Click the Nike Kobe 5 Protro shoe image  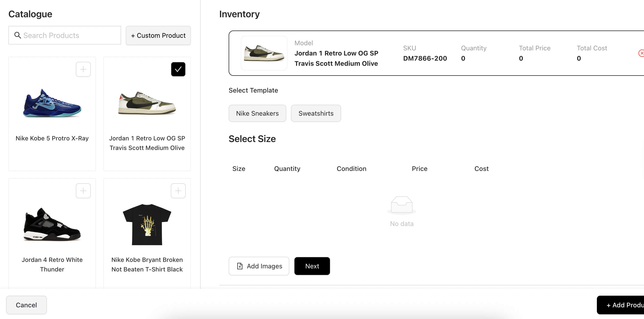[52, 103]
